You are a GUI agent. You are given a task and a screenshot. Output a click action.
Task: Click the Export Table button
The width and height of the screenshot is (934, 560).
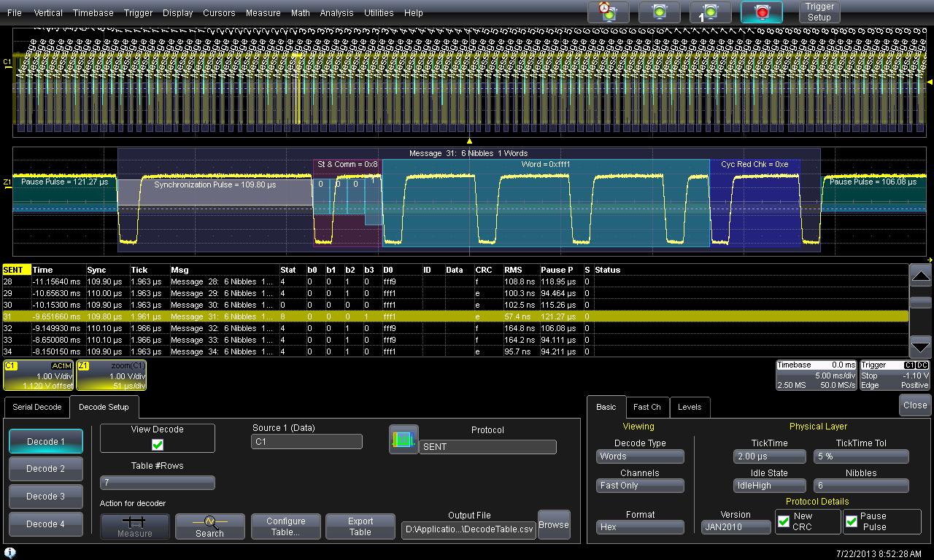click(360, 526)
